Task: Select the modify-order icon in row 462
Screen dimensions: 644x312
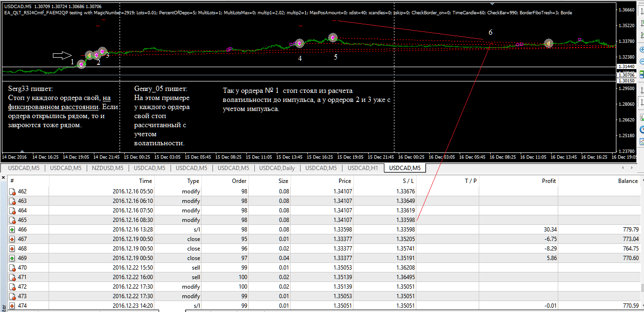Action: tap(12, 191)
